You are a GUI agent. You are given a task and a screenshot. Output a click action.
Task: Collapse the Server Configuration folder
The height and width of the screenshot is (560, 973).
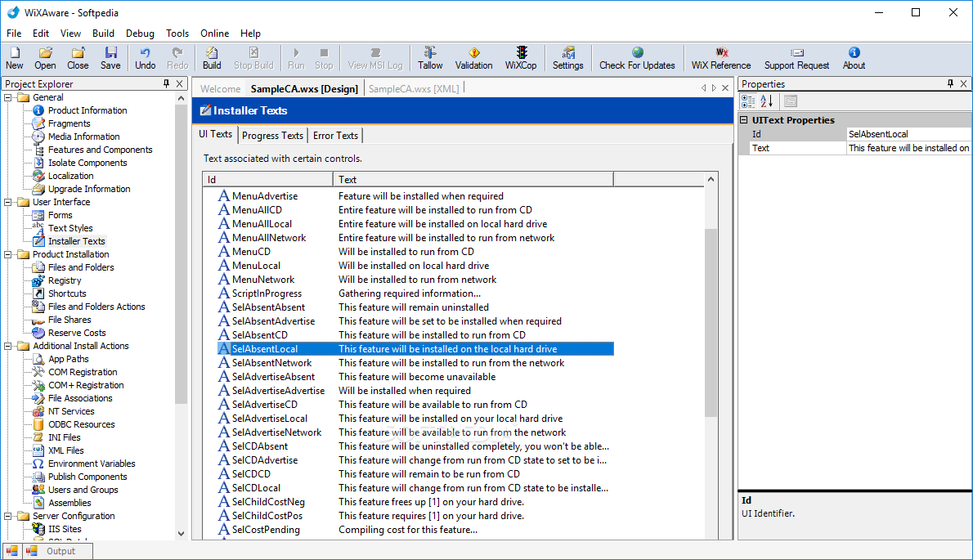pos(8,516)
